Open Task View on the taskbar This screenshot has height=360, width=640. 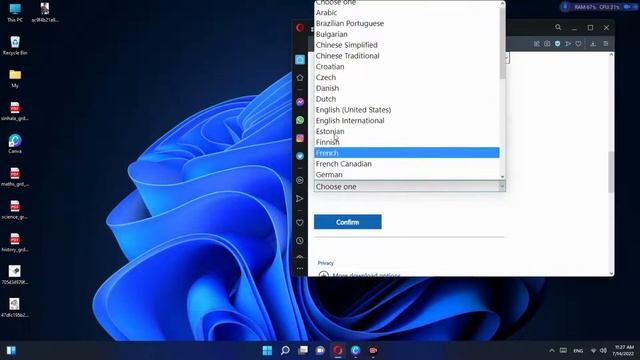[303, 350]
